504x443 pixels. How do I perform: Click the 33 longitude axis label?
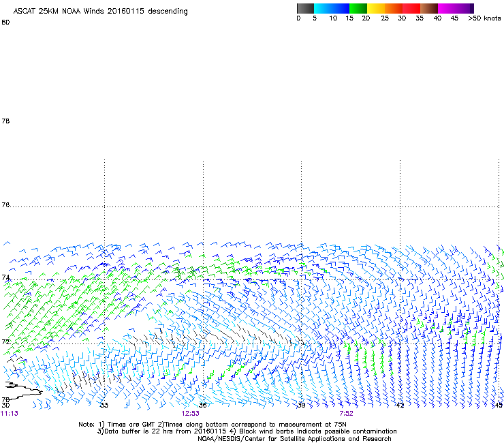(x=104, y=405)
